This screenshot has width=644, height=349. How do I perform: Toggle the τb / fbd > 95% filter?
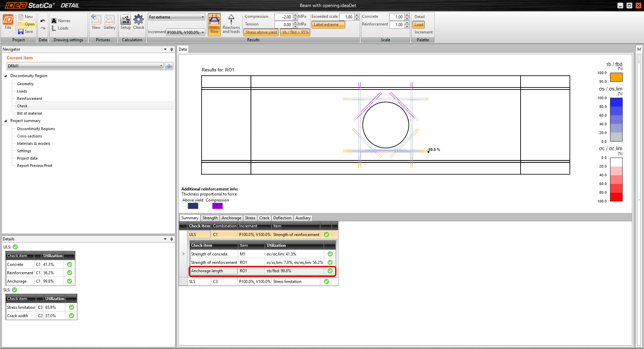click(x=295, y=32)
